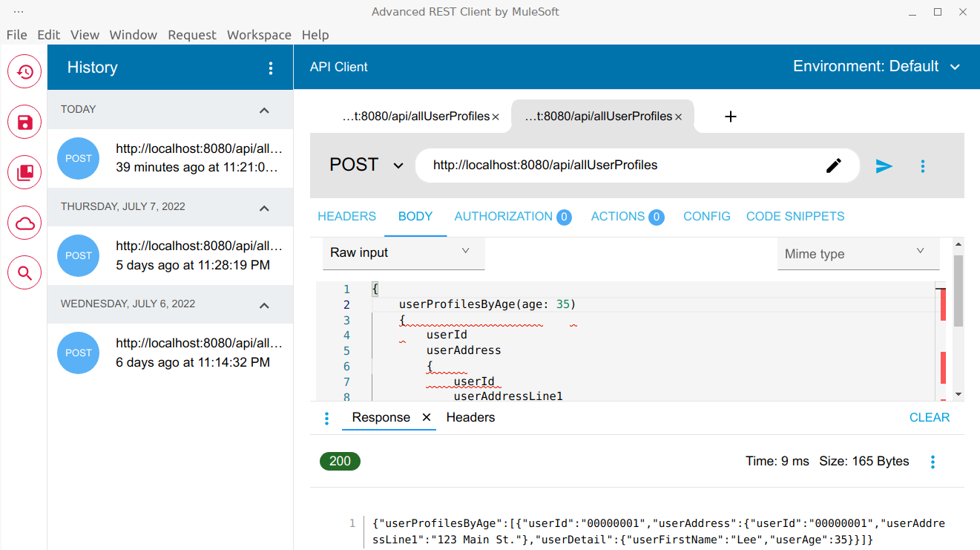Add a new request tab
This screenshot has width=980, height=550.
731,117
